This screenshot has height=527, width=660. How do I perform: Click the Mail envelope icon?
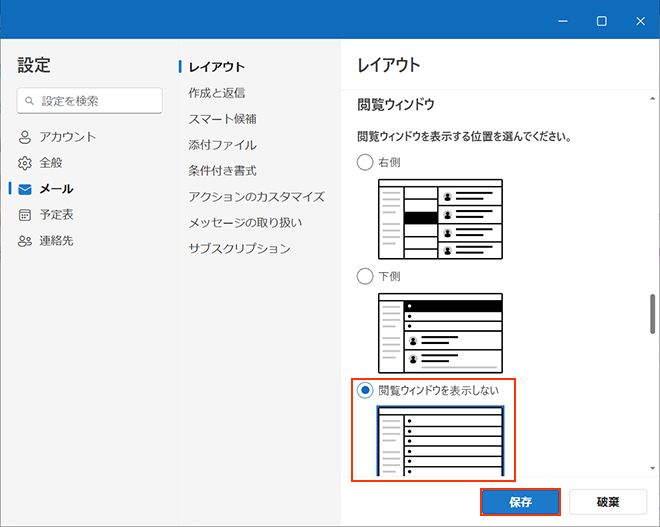pos(25,189)
